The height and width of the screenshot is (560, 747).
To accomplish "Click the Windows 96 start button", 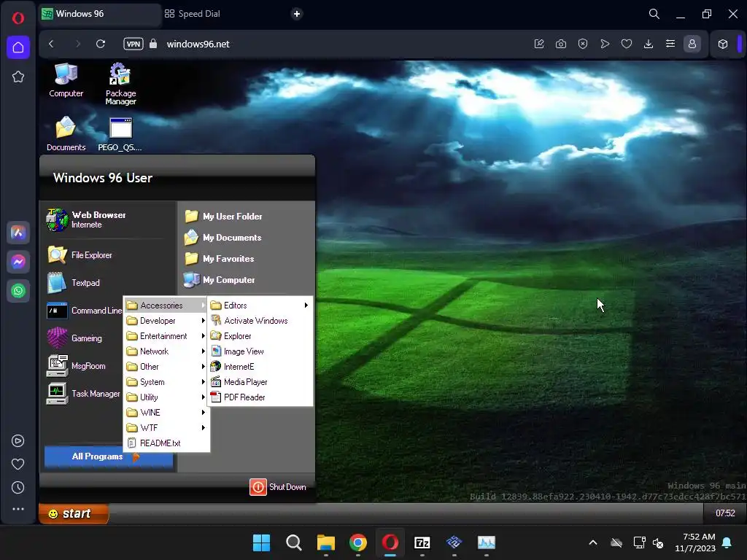I will pyautogui.click(x=74, y=513).
